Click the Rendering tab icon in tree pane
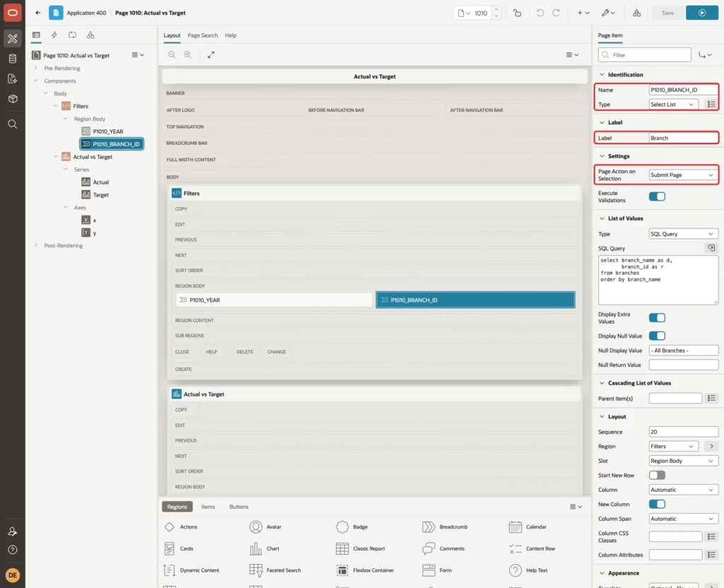Screen dimensions: 724x588 tap(36, 35)
